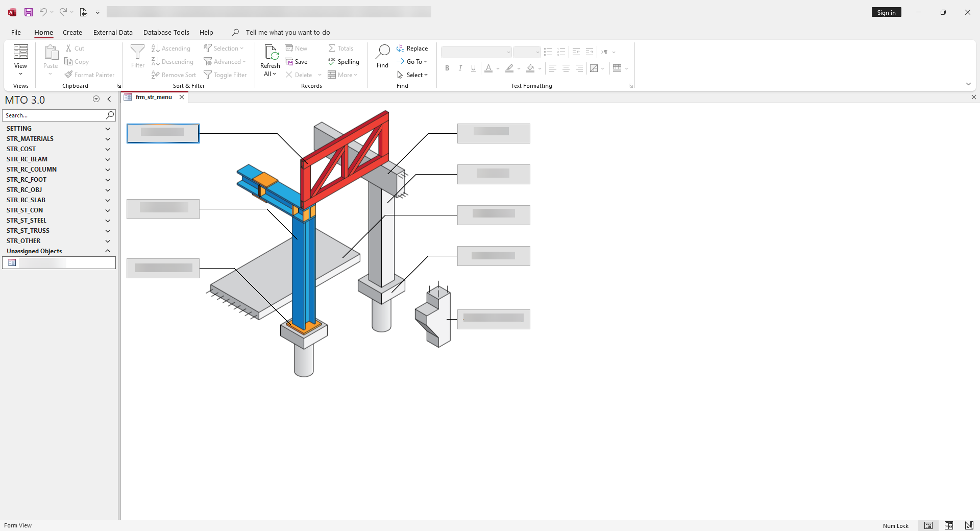Collapse the navigation pane with shutter arrow
Screen dimensions: 980x531
(x=109, y=99)
